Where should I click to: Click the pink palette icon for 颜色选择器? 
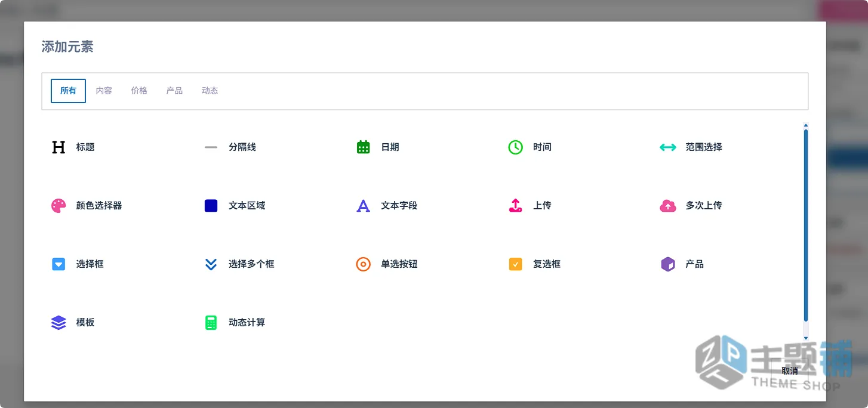coord(59,206)
